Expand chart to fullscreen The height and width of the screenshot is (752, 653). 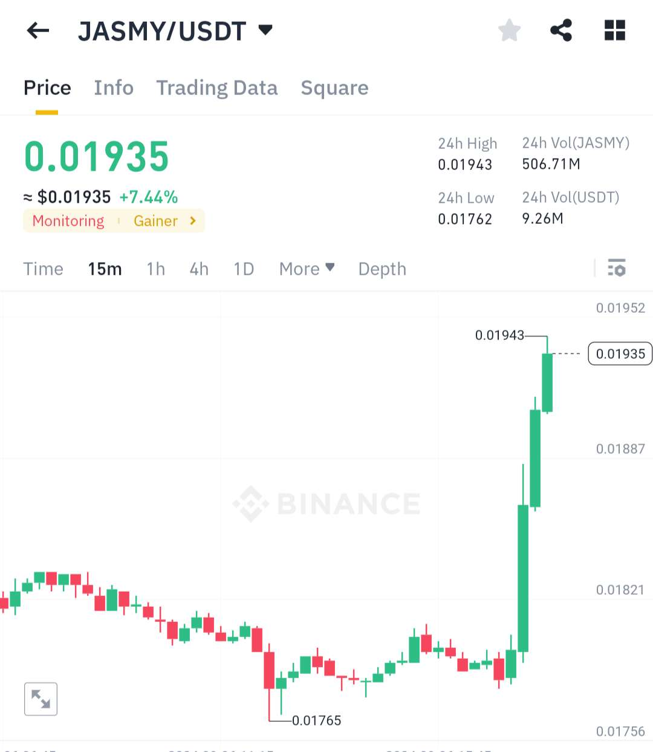point(41,699)
